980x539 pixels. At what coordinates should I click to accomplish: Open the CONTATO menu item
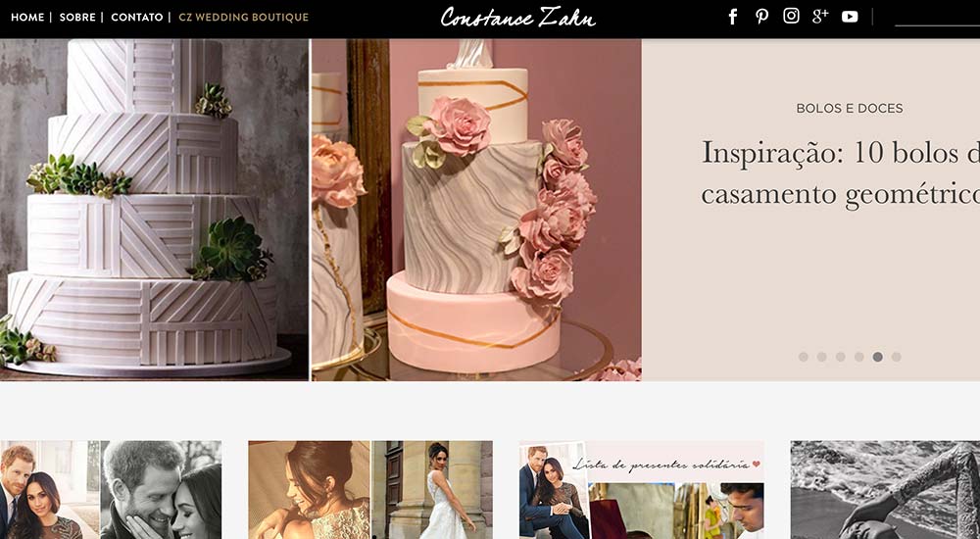point(137,18)
